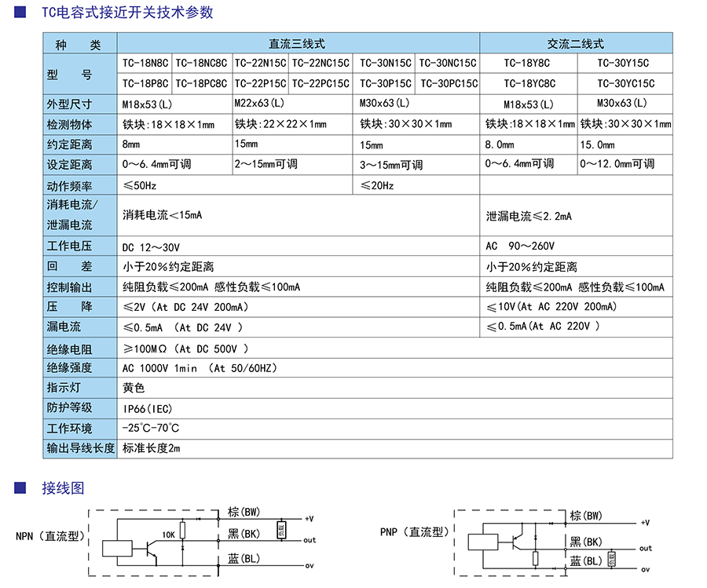The height and width of the screenshot is (588, 707).
Task: Select the main circuit box in the NPN diagram
Action: pos(118,548)
